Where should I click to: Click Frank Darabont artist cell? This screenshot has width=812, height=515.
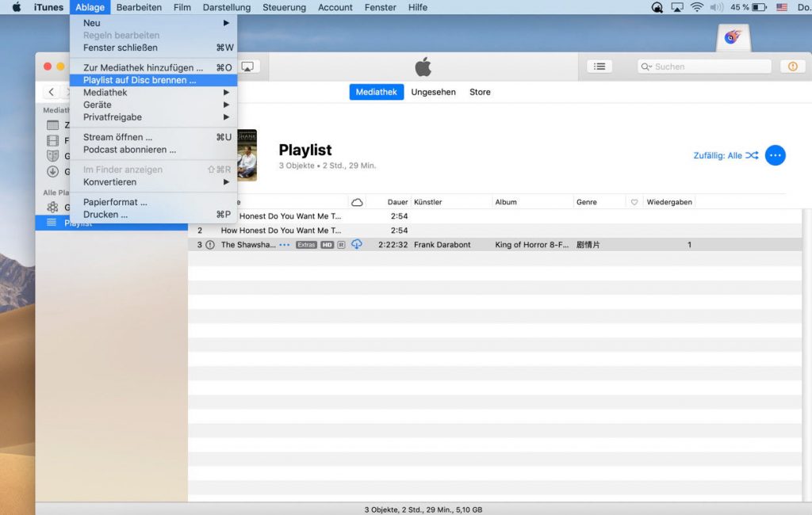[442, 245]
